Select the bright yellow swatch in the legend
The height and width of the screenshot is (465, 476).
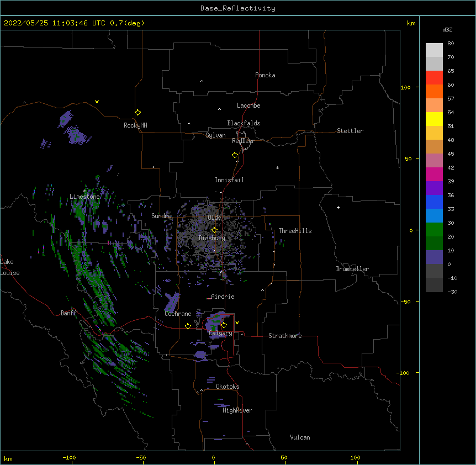(434, 119)
